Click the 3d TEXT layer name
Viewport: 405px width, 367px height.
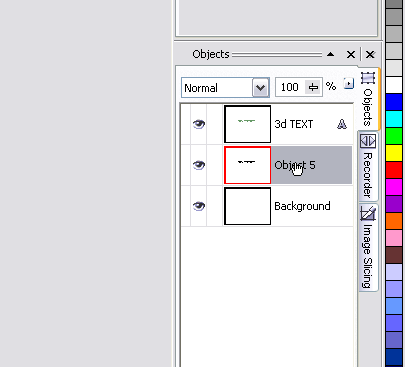(x=294, y=124)
